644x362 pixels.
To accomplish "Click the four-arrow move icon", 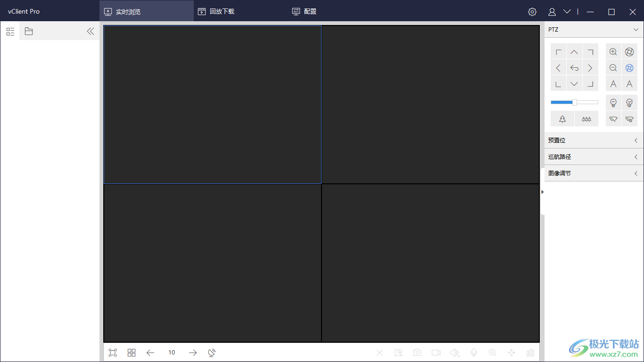I will coord(512,353).
